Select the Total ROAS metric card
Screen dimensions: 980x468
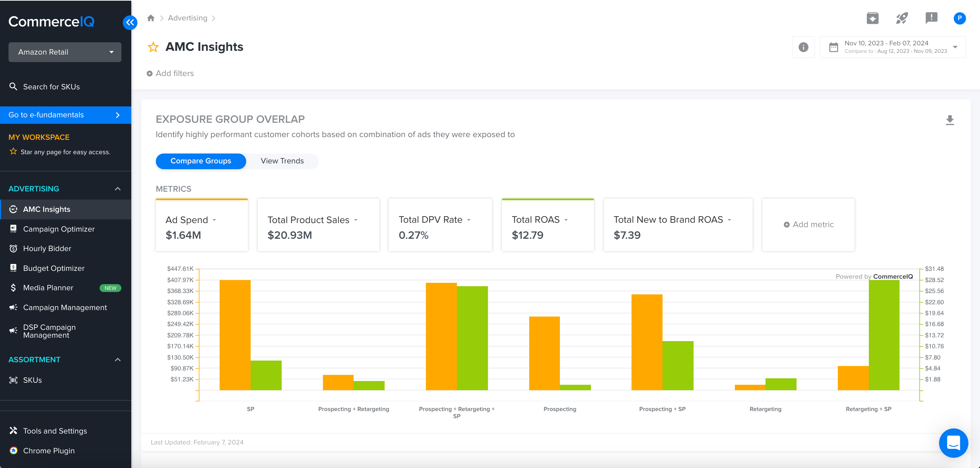(x=547, y=225)
